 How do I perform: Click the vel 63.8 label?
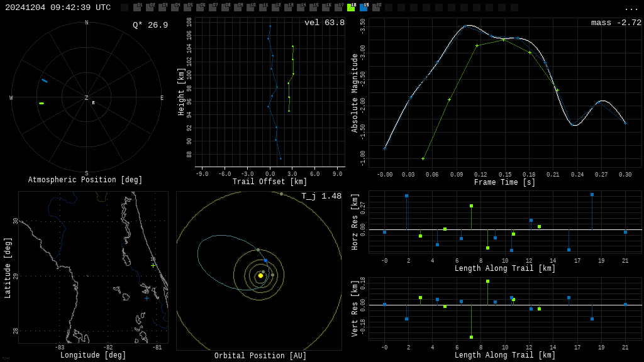[x=325, y=23]
